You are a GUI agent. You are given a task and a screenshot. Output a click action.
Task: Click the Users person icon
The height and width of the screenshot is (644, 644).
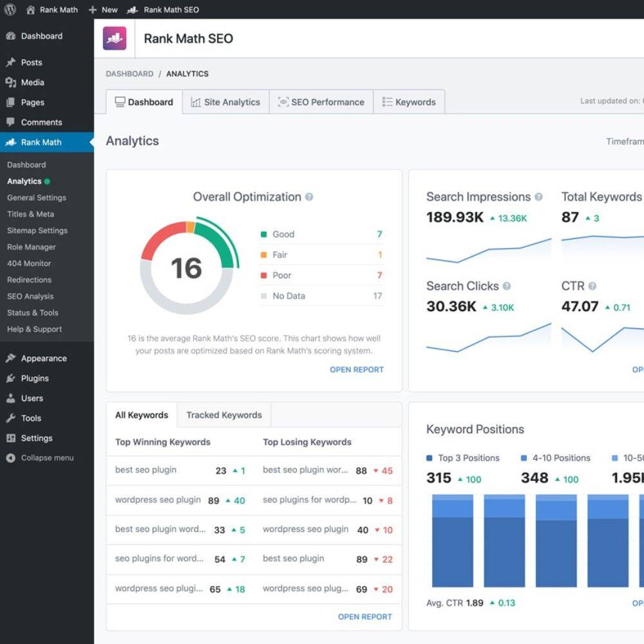11,398
